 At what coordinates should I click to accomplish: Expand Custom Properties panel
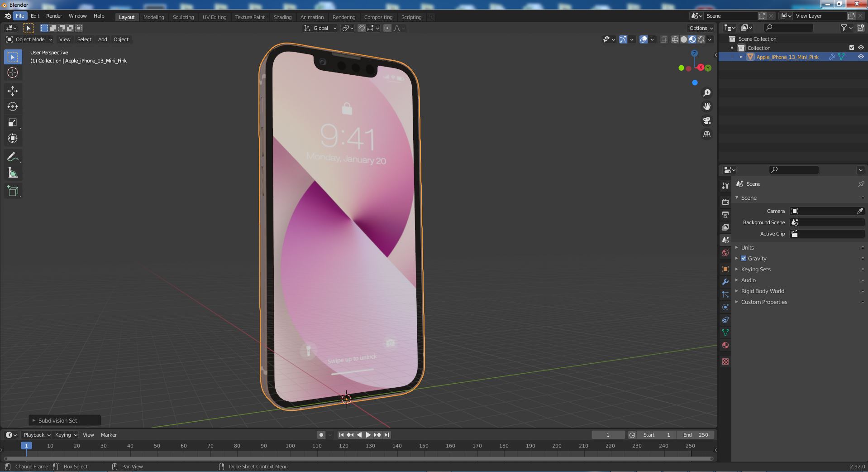pyautogui.click(x=764, y=302)
